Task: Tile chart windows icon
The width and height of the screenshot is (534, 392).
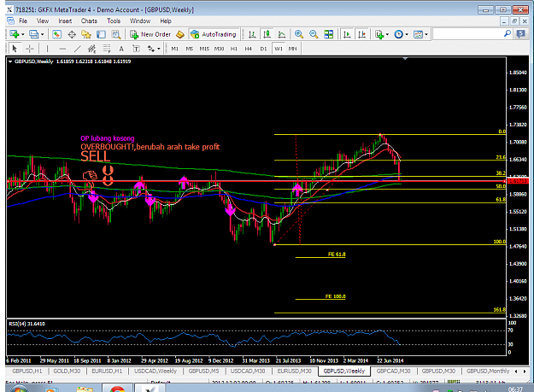Action: [x=329, y=34]
